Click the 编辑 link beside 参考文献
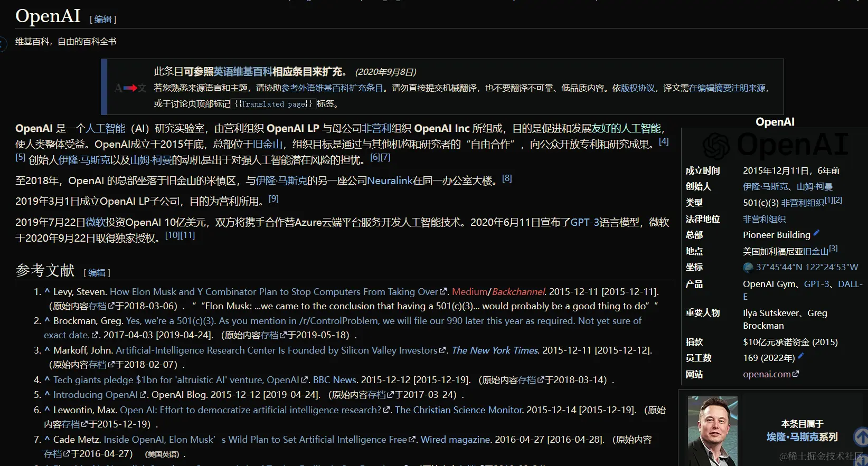This screenshot has width=868, height=466. pyautogui.click(x=97, y=273)
